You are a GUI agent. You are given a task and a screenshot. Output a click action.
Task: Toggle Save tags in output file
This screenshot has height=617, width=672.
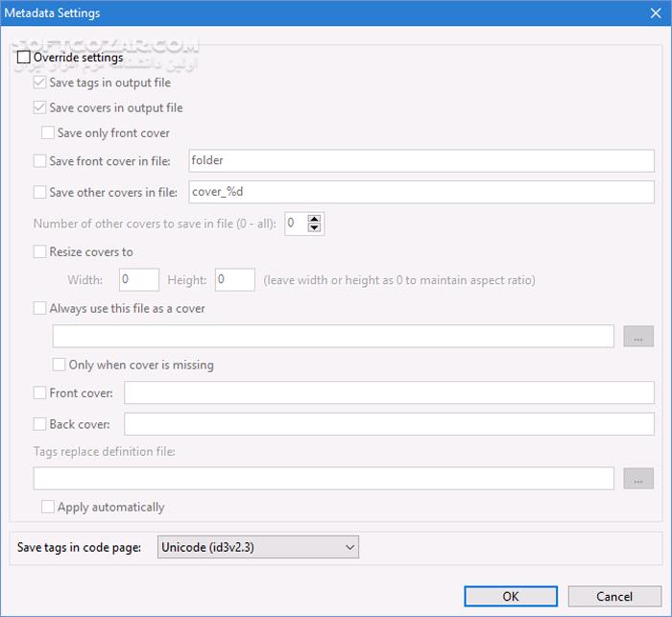(x=40, y=83)
